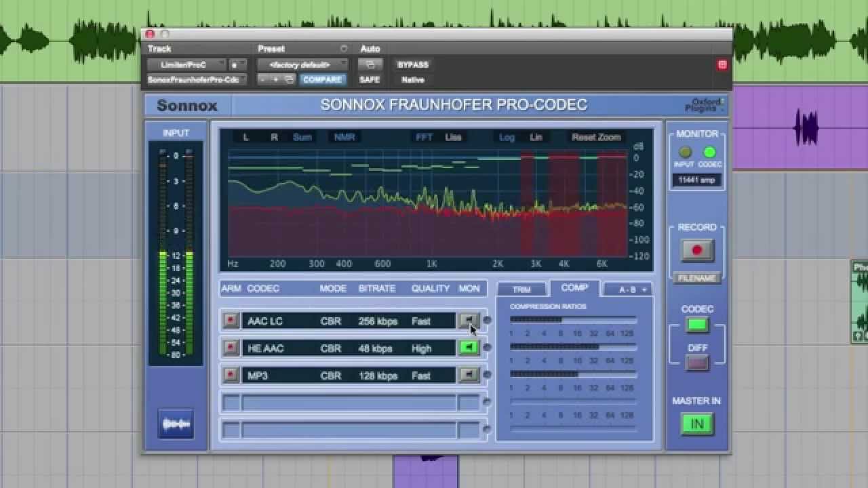
Task: Click the Native button
Action: pyautogui.click(x=413, y=79)
